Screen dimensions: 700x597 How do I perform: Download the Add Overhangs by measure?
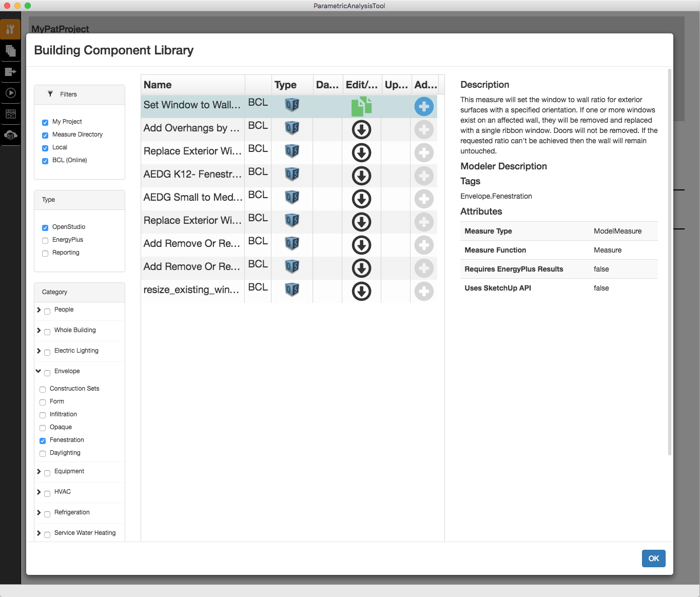(x=361, y=130)
